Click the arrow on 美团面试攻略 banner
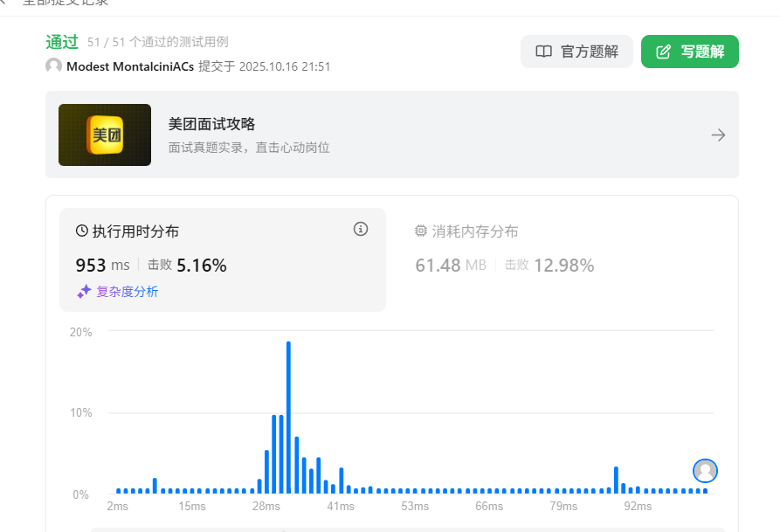The width and height of the screenshot is (780, 532). [x=718, y=135]
